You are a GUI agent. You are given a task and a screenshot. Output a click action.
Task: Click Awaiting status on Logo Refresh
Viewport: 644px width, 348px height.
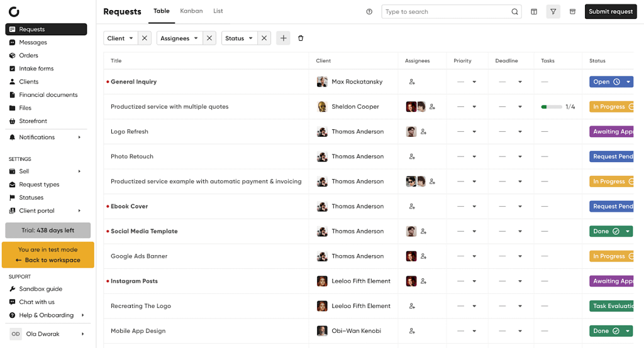[611, 132]
